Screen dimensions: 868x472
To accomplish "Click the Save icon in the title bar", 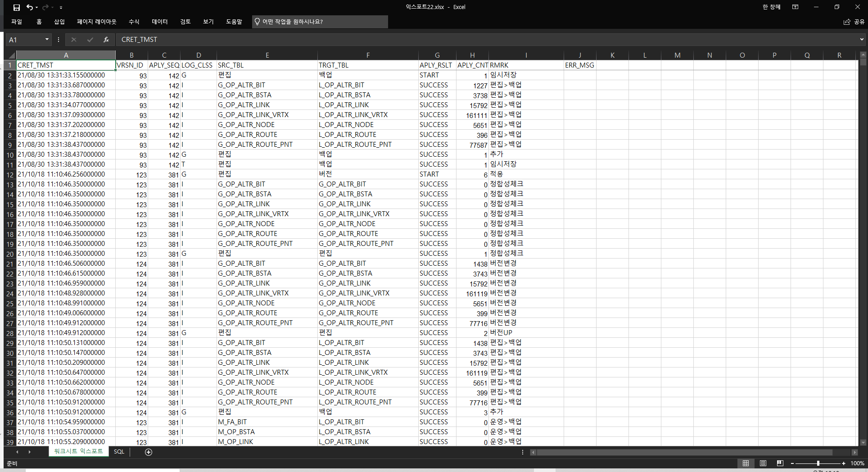I will [17, 7].
